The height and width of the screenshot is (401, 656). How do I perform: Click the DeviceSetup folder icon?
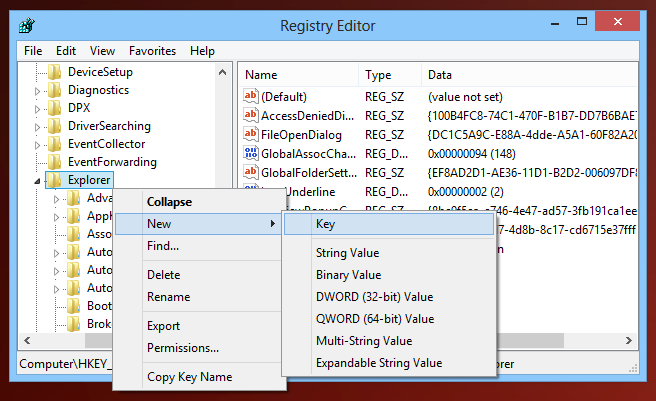pos(55,72)
